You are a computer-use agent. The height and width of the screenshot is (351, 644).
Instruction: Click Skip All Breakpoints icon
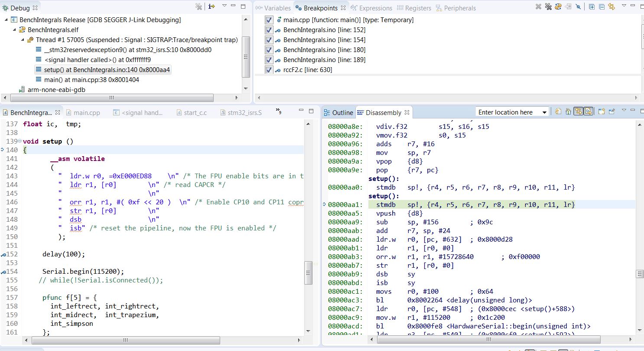click(578, 7)
